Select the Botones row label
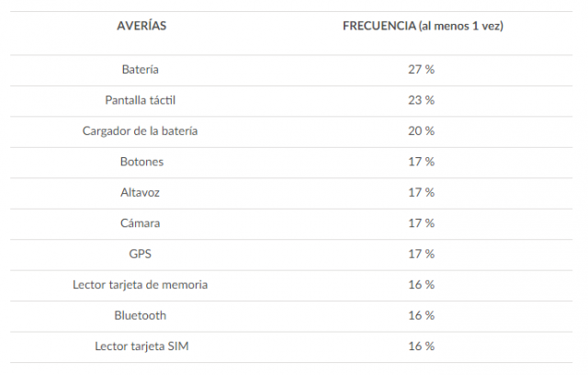588x375 pixels. (x=141, y=161)
